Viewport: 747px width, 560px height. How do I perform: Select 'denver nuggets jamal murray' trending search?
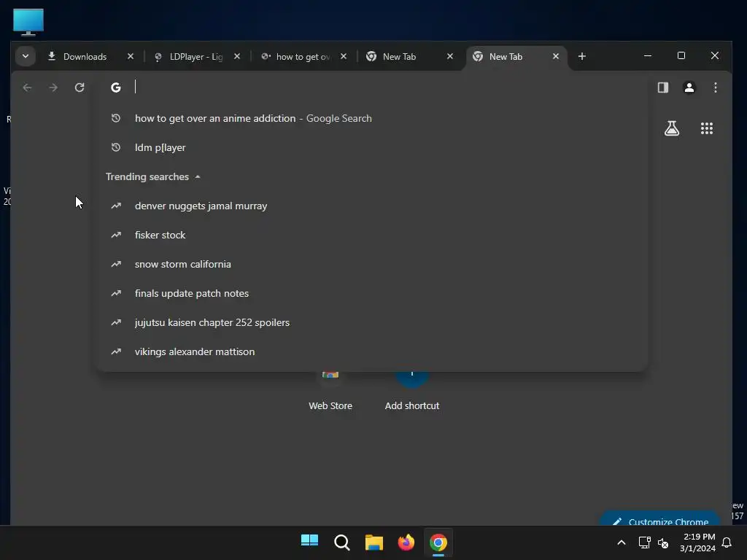tap(372, 206)
